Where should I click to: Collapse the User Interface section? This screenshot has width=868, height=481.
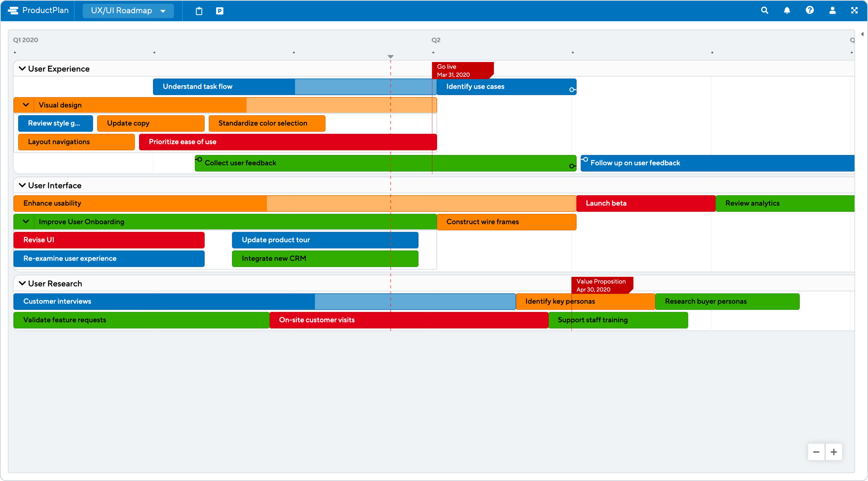coord(22,185)
